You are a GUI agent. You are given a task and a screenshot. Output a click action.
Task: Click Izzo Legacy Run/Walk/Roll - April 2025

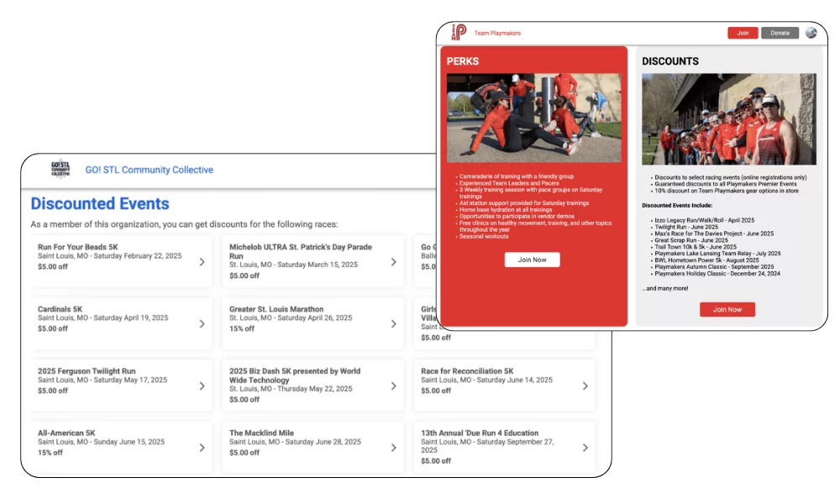(704, 220)
